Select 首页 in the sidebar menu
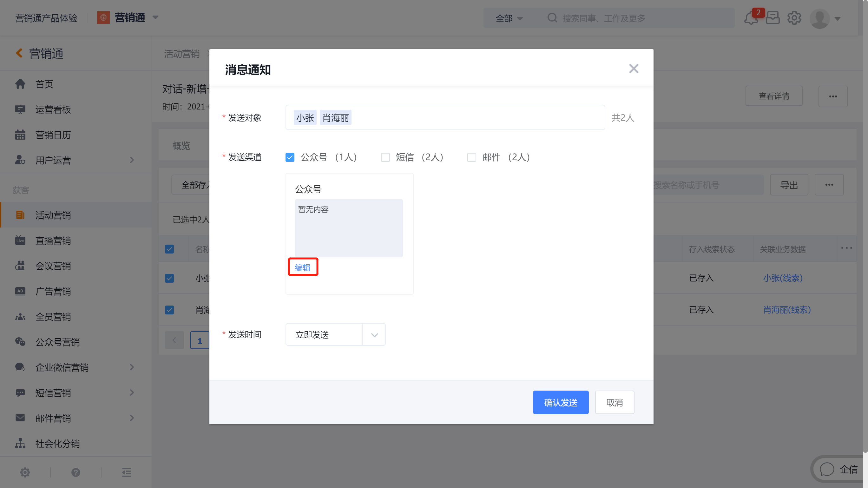 tap(76, 84)
